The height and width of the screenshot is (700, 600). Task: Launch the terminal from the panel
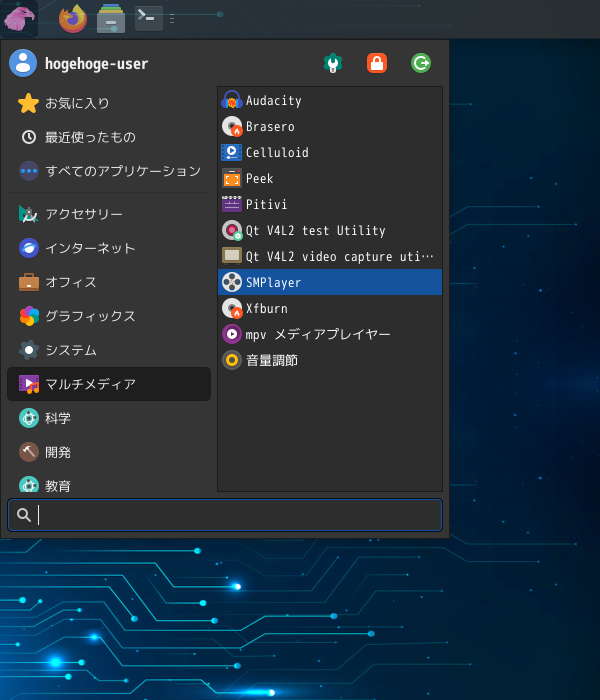[x=149, y=18]
